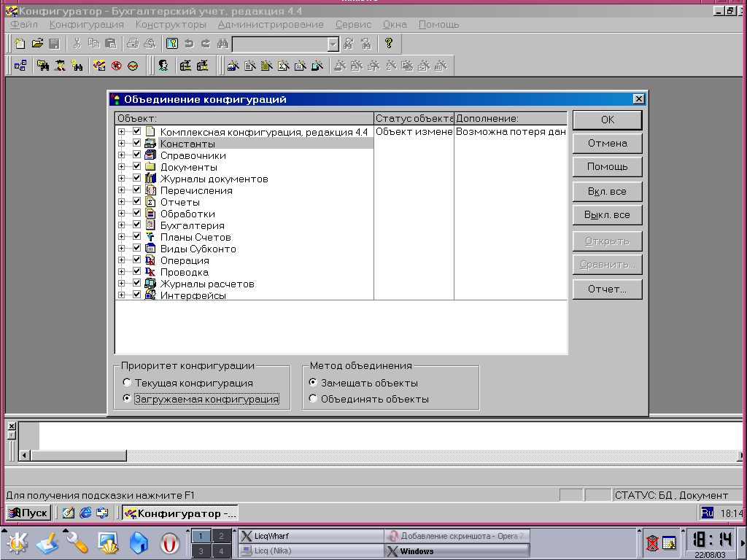Click the Copy pages toolbar icon
The width and height of the screenshot is (747, 560).
coord(94,44)
